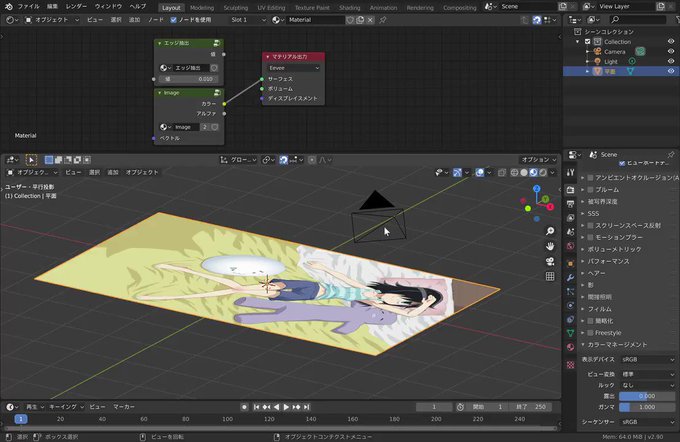Open the キーイング menu in timeline
680x442 pixels.
coord(66,407)
